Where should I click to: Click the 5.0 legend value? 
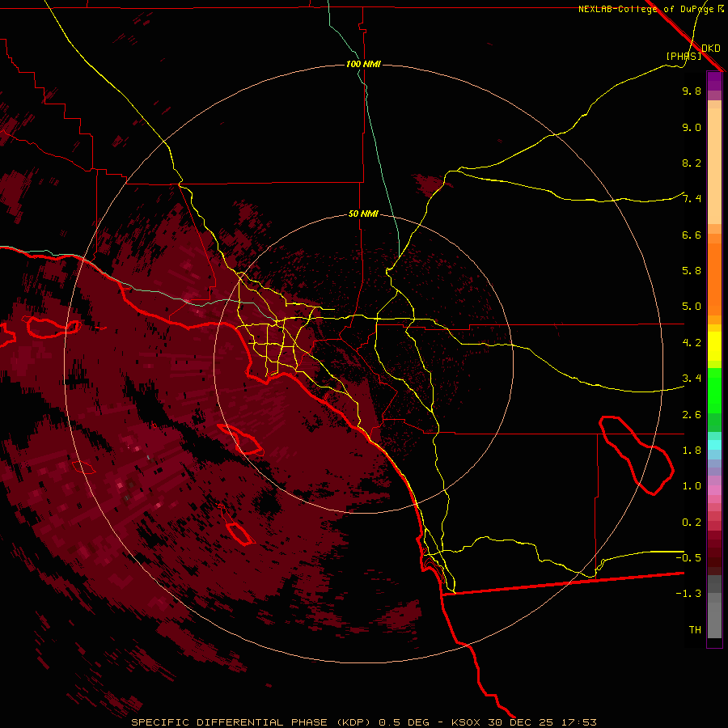pos(692,307)
